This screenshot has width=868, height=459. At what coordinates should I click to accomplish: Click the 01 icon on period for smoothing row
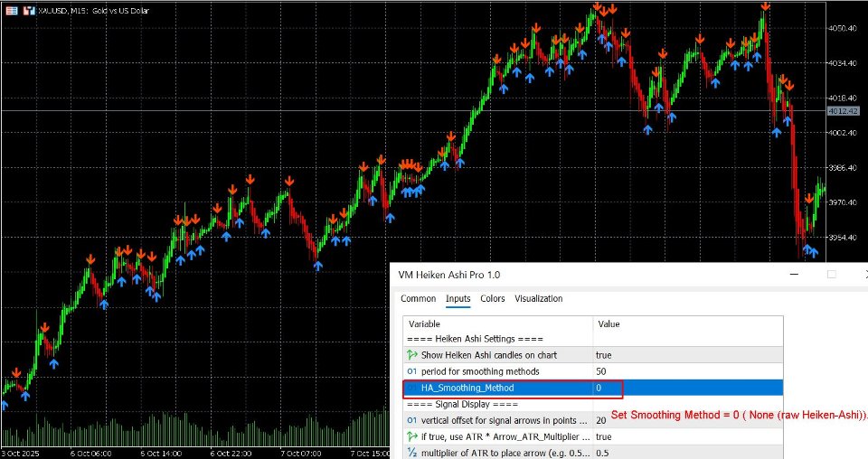click(x=412, y=371)
